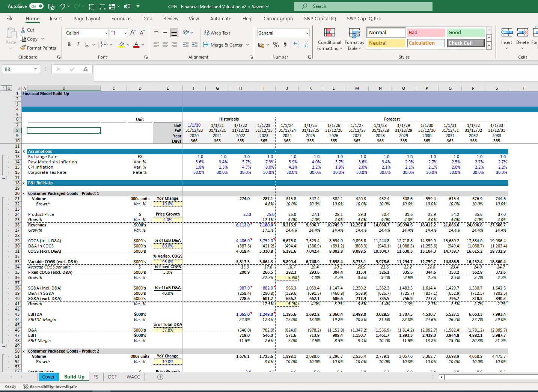Click the Center align icon
This screenshot has width=538, height=392.
pyautogui.click(x=165, y=45)
